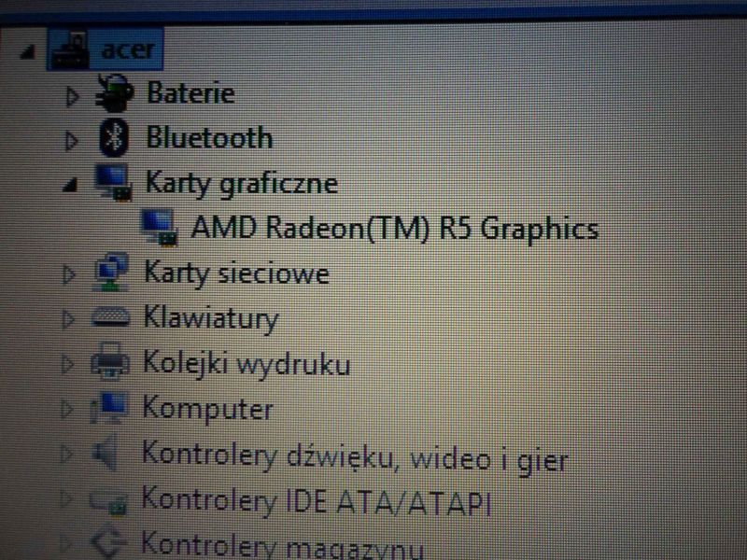Click the Karty sieciowe network icon
Screen dimensions: 747x560
pyautogui.click(x=113, y=273)
